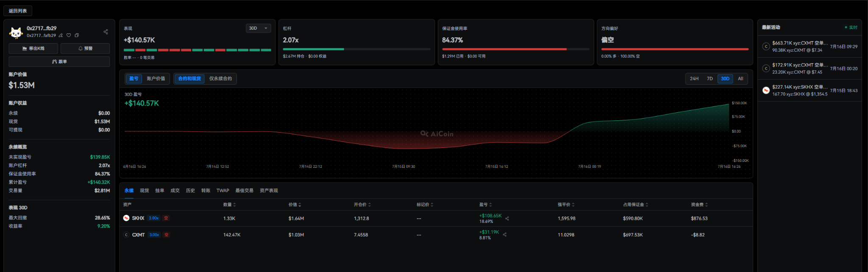This screenshot has height=272, width=868.
Task: Sort the table by 数量 column
Action: point(229,205)
